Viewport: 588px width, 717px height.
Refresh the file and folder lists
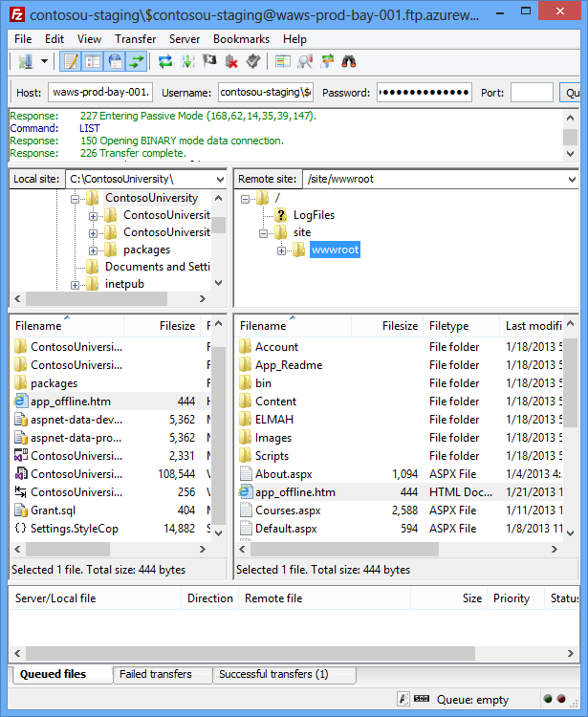(165, 61)
